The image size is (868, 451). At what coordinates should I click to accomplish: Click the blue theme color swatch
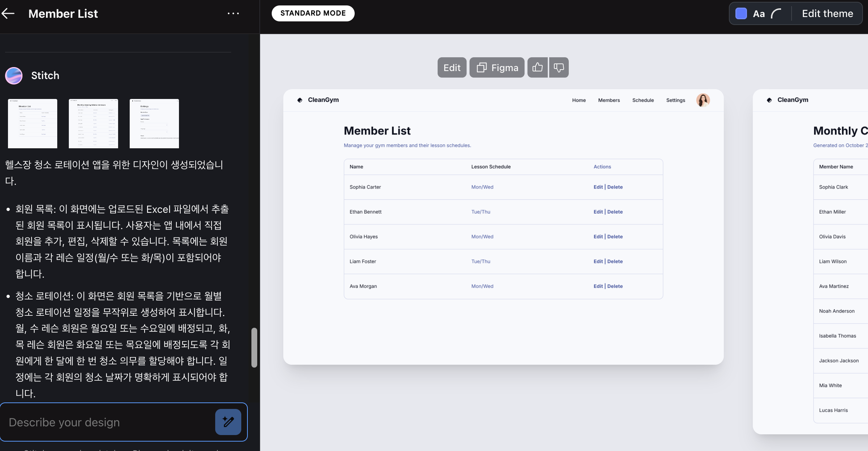click(x=741, y=14)
